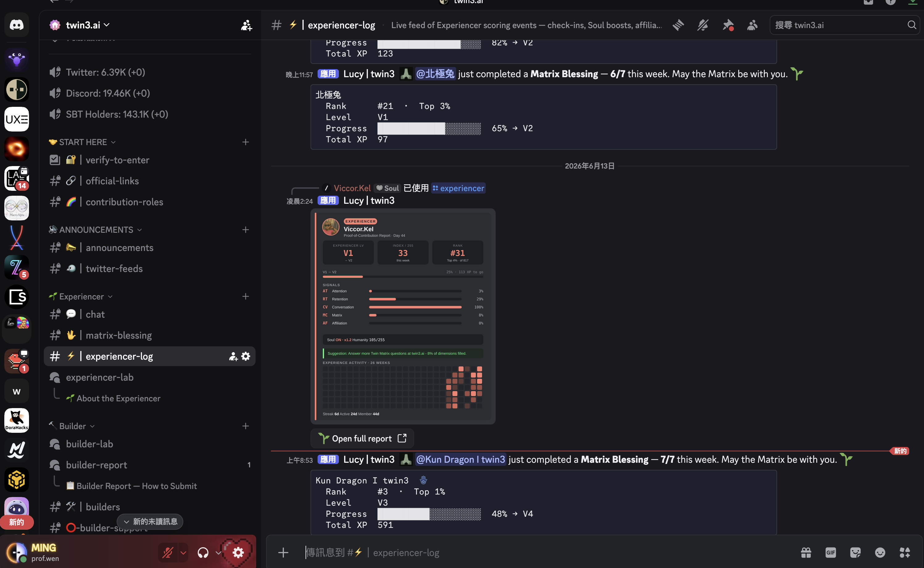Open emoji picker icon
This screenshot has width=924, height=568.
click(x=880, y=553)
